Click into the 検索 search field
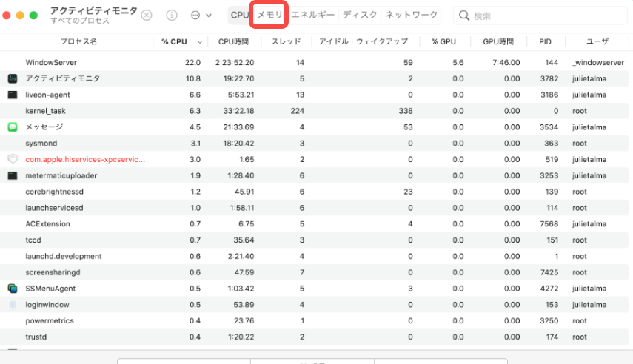 pos(540,16)
